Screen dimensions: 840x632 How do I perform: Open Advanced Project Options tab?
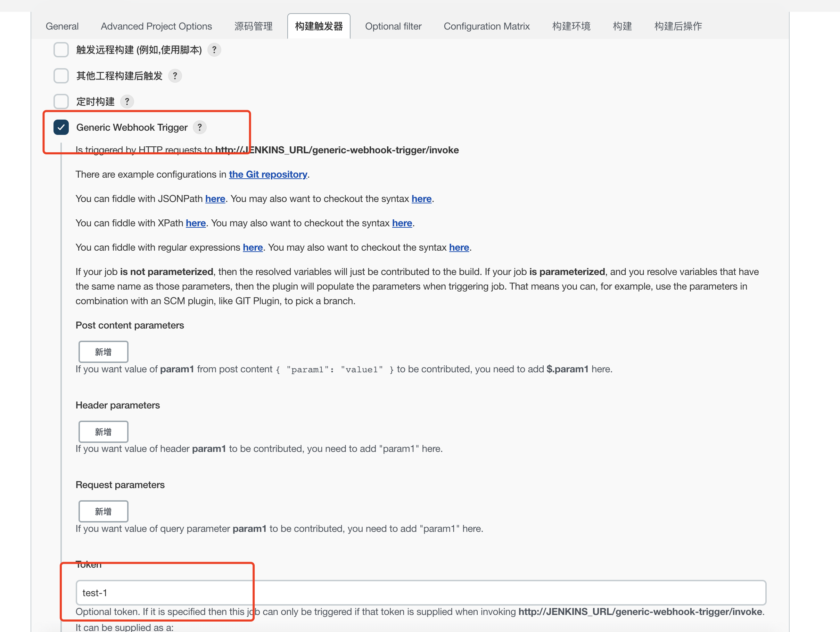(x=156, y=26)
